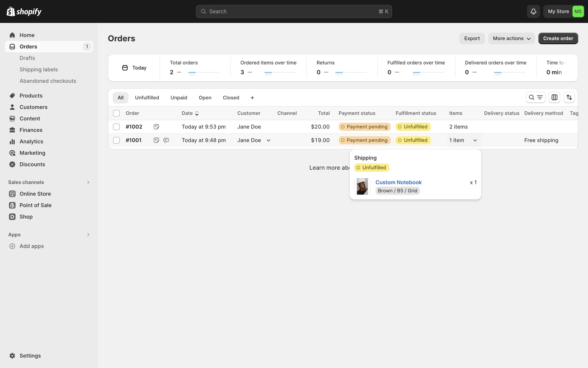
Task: Expand Jane Doe customer dropdown on #1001
Action: [268, 140]
